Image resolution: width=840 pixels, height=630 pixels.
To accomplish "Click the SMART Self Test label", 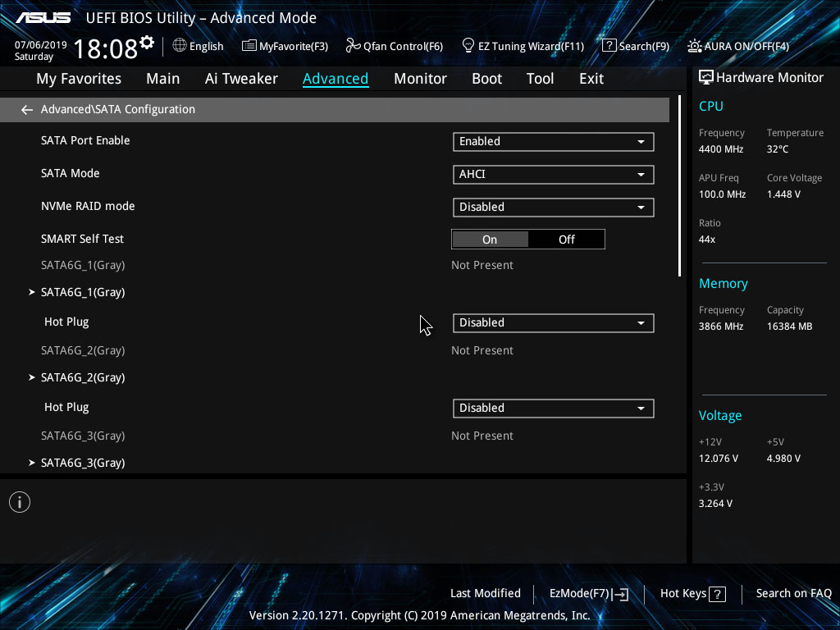I will coord(82,239).
